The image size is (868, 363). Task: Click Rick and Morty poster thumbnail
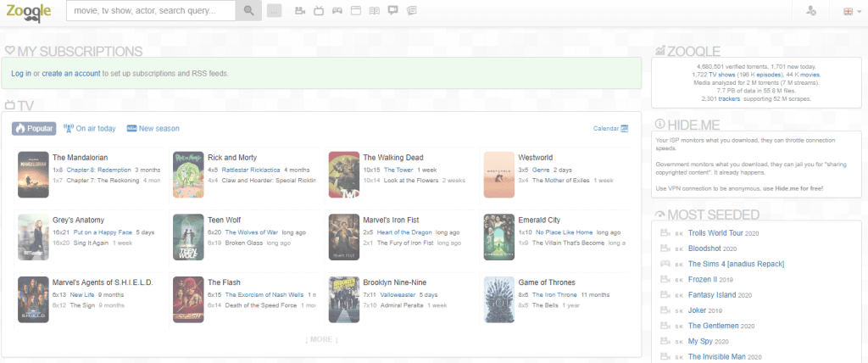pos(188,175)
